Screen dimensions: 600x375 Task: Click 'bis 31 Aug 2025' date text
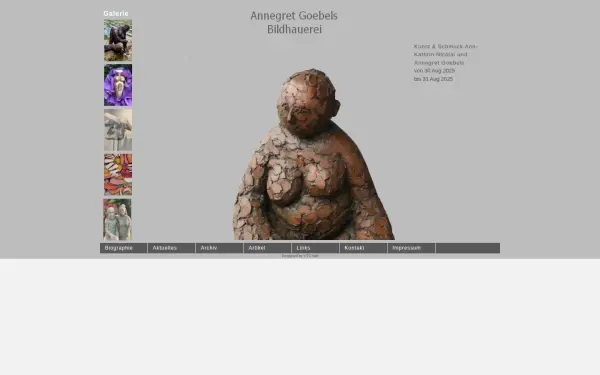click(433, 79)
